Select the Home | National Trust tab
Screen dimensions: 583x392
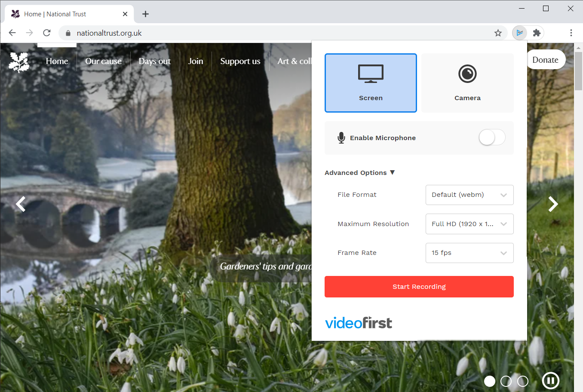pos(70,14)
